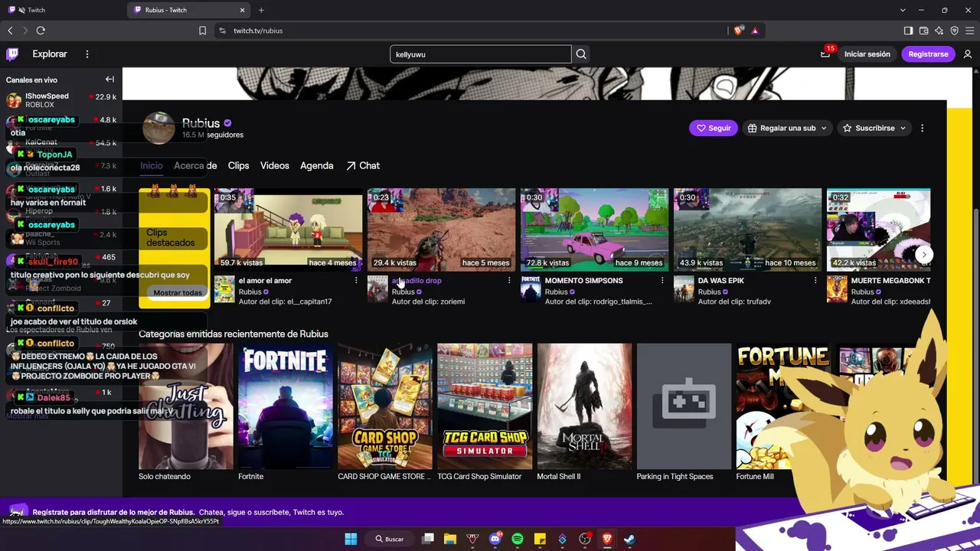
Task: Play the 'MOMENTO SIMPSONS' clip thumbnail
Action: coord(595,230)
